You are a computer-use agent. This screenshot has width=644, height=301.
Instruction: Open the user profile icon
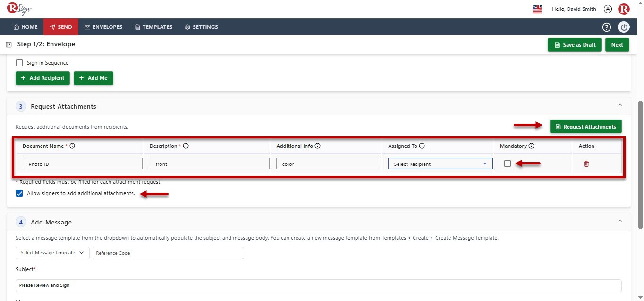click(x=608, y=9)
